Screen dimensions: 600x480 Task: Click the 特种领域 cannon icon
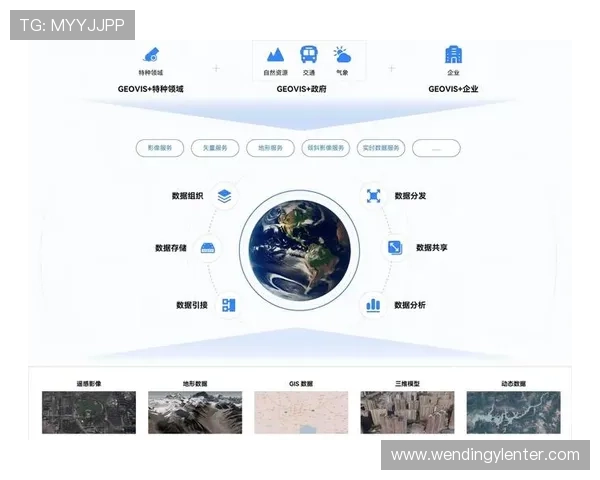(151, 54)
